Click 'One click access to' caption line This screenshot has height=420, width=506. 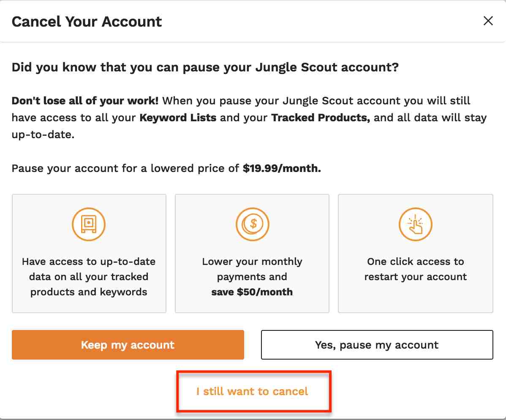click(416, 262)
